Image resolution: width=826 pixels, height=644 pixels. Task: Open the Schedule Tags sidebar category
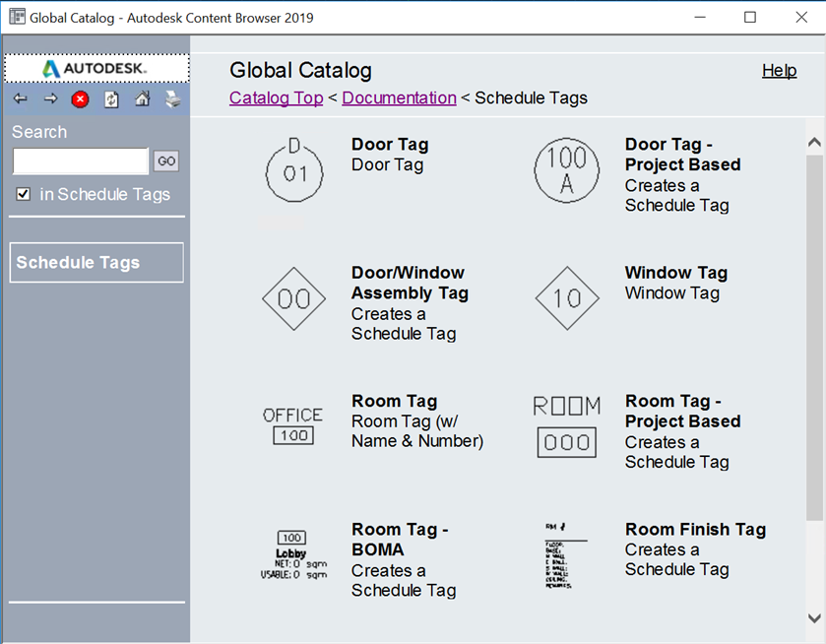[96, 263]
